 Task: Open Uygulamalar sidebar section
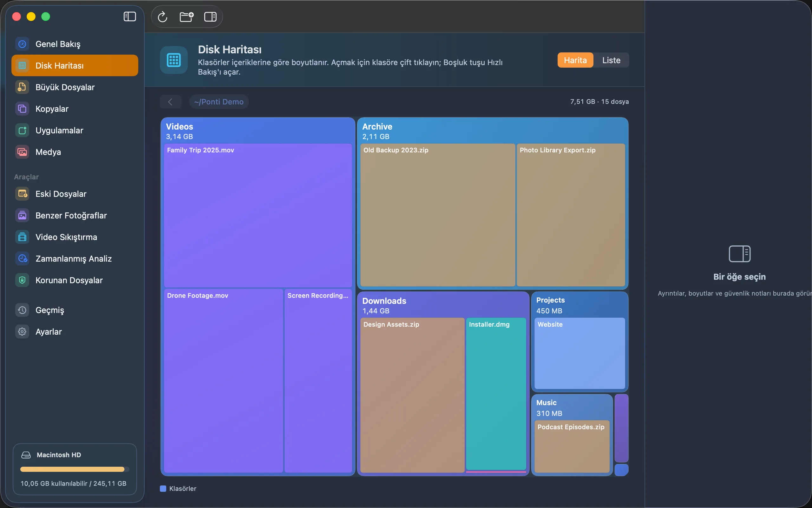tap(75, 130)
